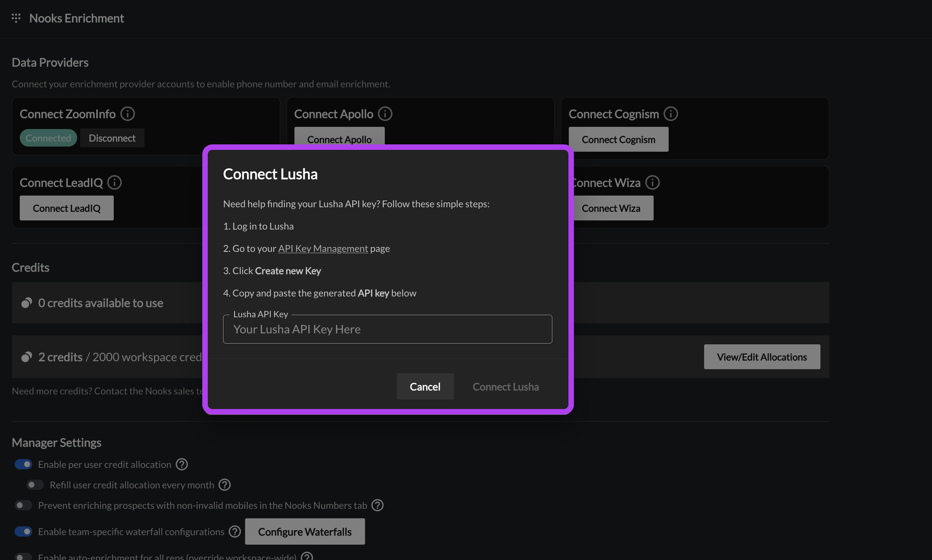
Task: Click the Data Providers heading
Action: pos(50,62)
